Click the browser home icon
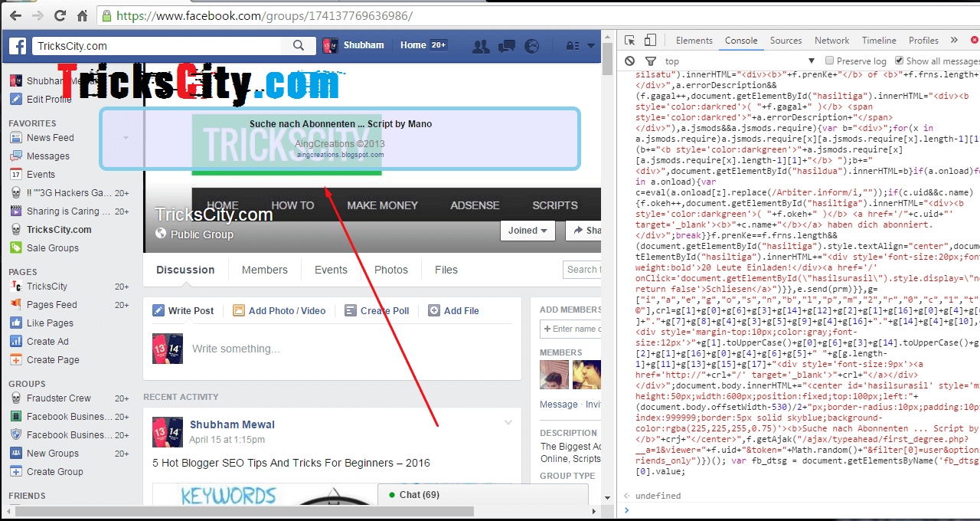 point(83,15)
